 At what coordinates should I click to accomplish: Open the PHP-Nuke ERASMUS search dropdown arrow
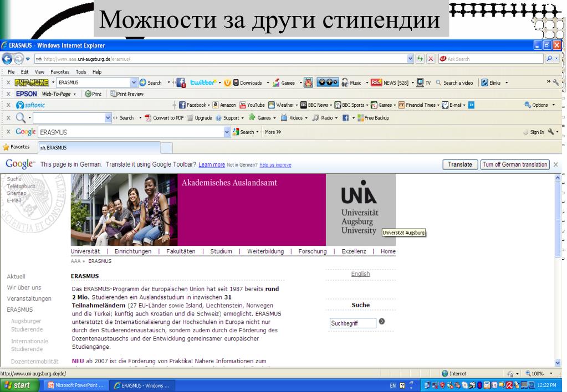coord(134,82)
